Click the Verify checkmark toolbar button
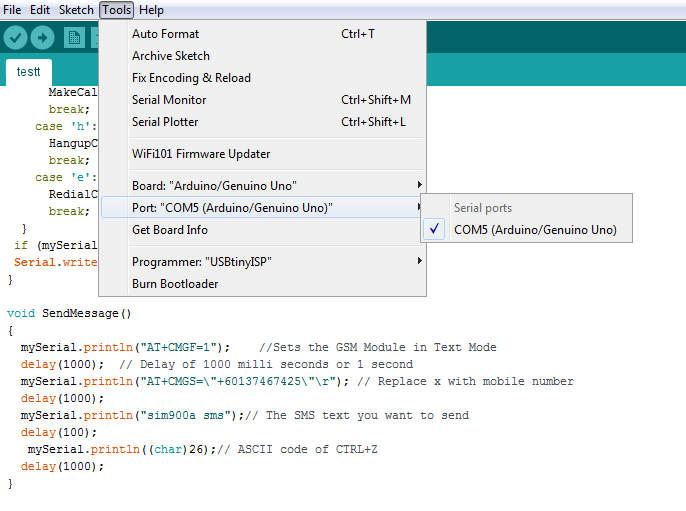This screenshot has width=686, height=511. pos(15,38)
